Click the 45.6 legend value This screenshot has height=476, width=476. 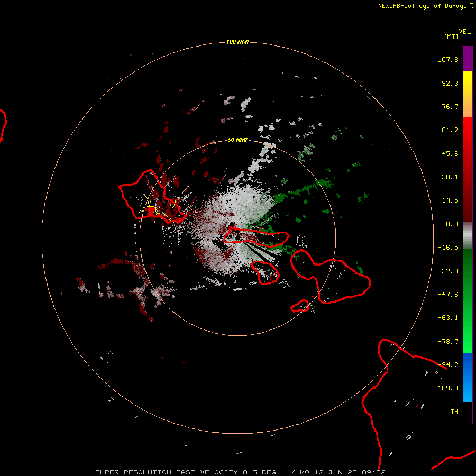click(450, 153)
